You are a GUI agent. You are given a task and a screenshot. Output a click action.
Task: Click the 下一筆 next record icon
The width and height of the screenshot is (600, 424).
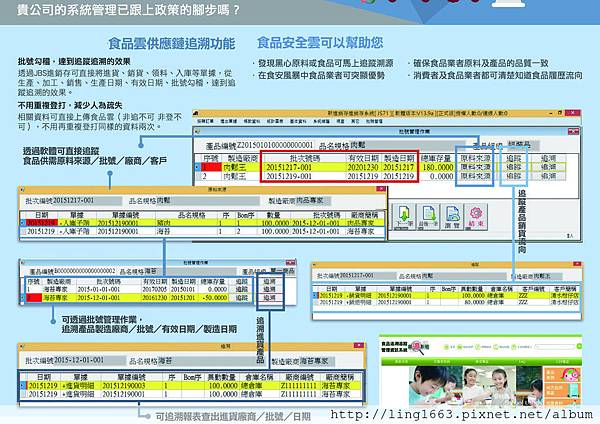[x=404, y=217]
